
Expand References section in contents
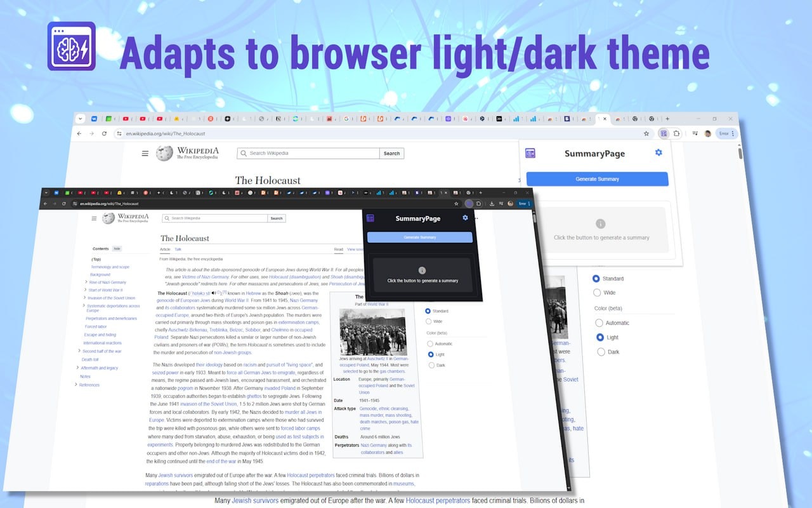click(76, 385)
